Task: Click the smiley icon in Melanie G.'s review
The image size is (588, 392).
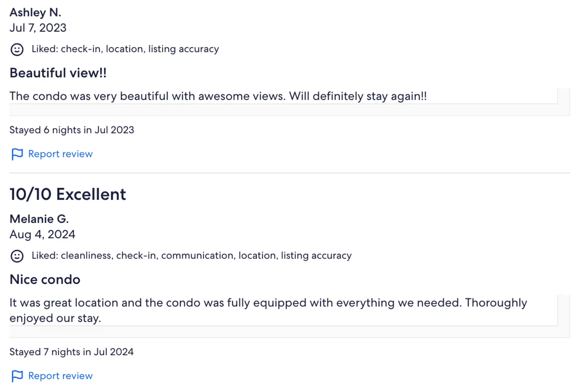Action: [17, 256]
